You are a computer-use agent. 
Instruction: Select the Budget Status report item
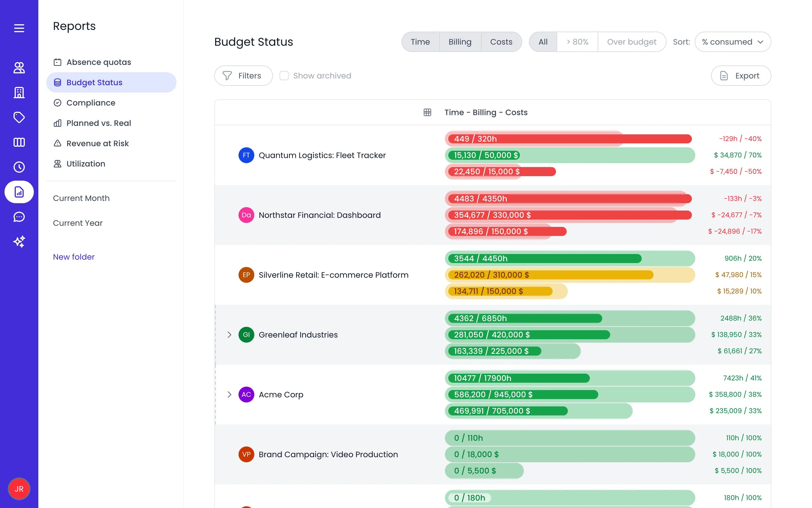pos(111,82)
